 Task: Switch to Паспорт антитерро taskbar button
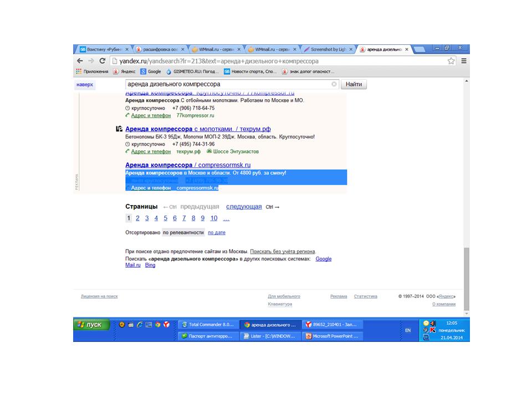(208, 336)
